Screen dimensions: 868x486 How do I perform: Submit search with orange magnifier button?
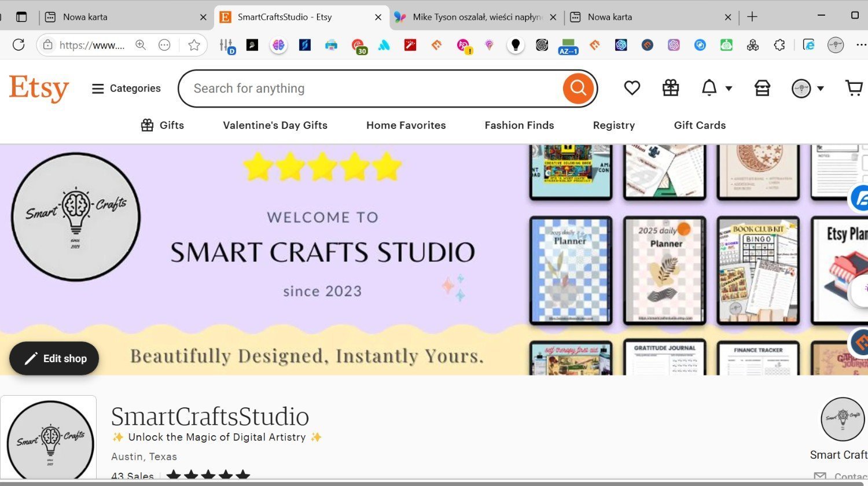tap(578, 89)
